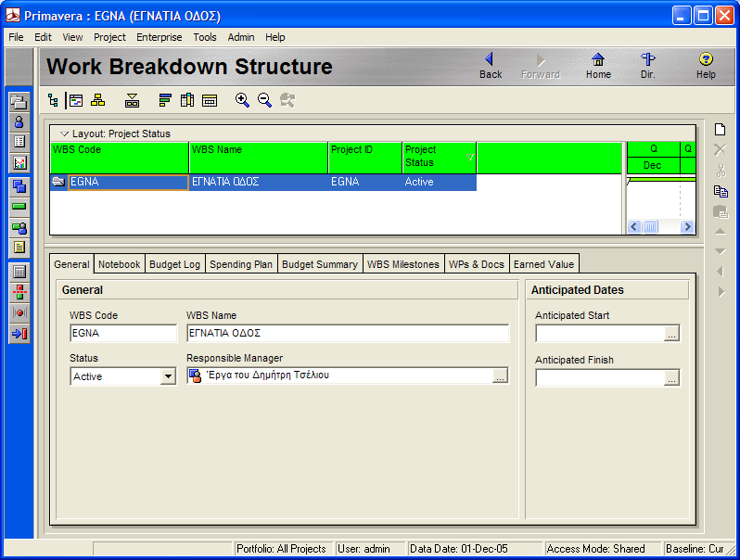Open the Edit menu
The image size is (740, 560).
pyautogui.click(x=43, y=37)
